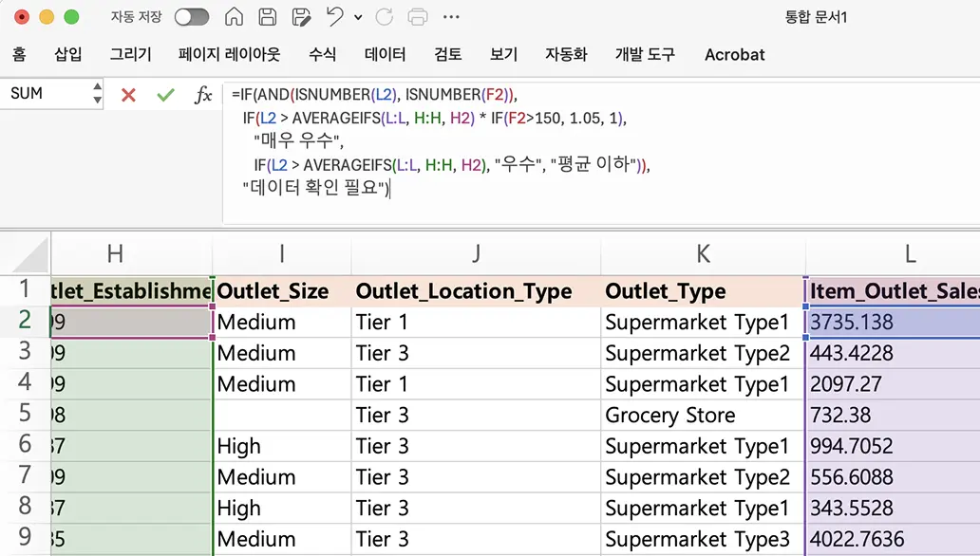Click the Undo arrow icon
Viewport: 980px width, 556px height.
pos(334,17)
